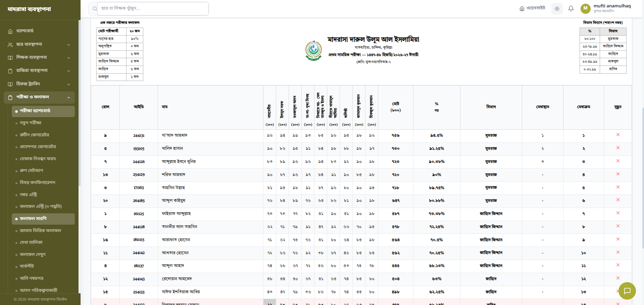Open জামাত ভিত্তিক ফলাফল
The height and width of the screenshot is (305, 644).
[43, 231]
